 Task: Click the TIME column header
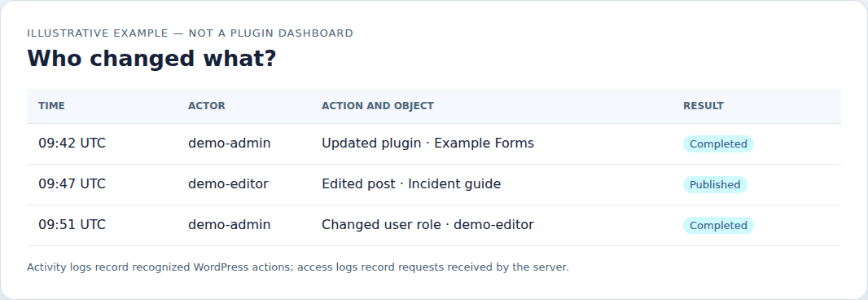(51, 106)
